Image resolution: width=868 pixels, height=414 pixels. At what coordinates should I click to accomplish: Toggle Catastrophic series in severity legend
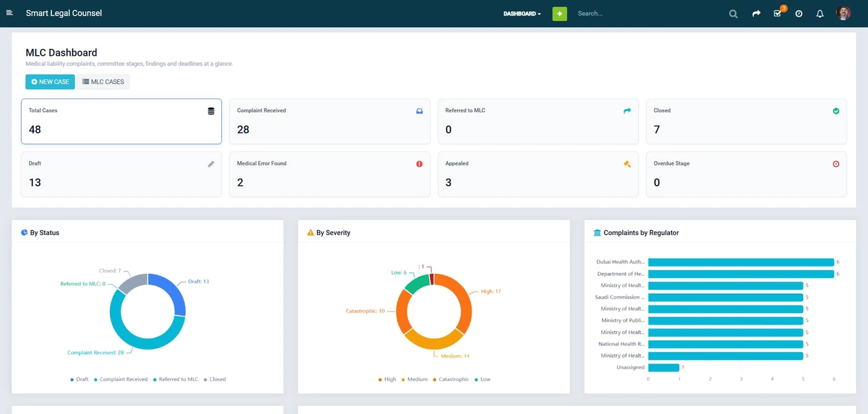[451, 379]
